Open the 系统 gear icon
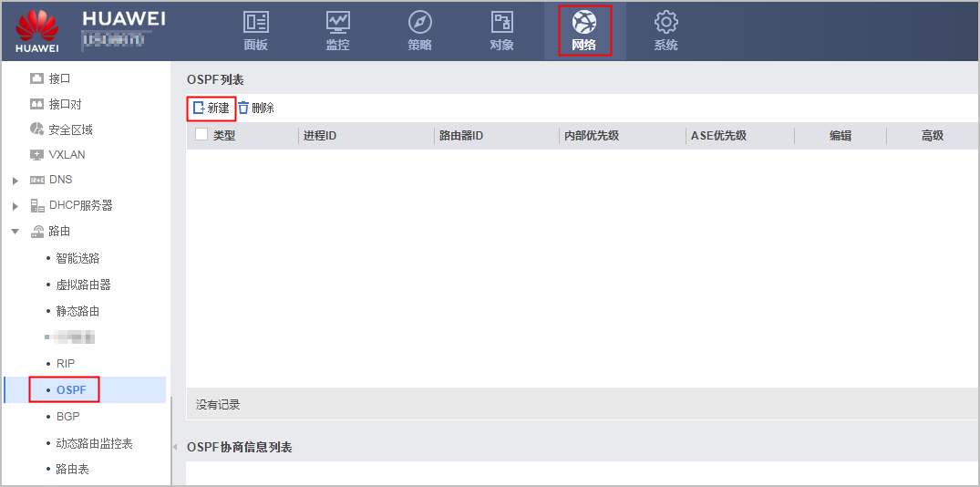980x487 pixels. tap(665, 22)
